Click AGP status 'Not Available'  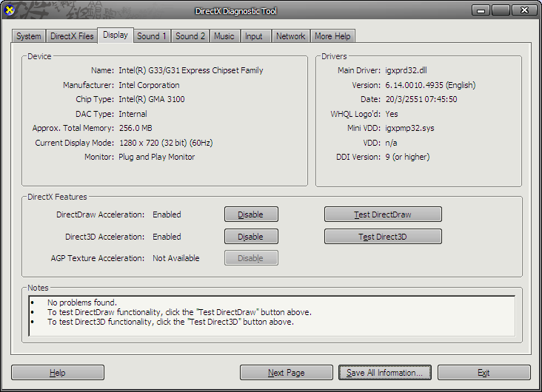pos(176,258)
